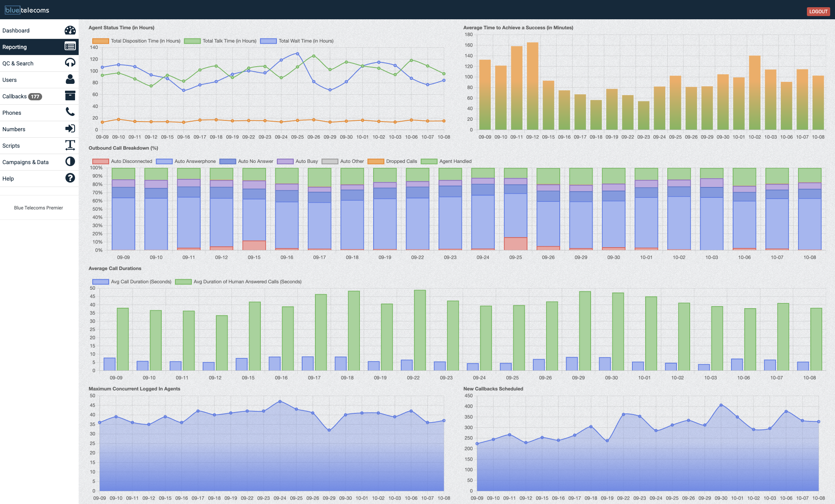
Task: Click the LOGOUT button
Action: coord(818,11)
